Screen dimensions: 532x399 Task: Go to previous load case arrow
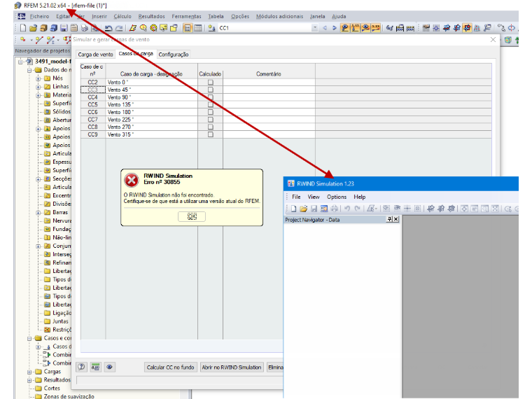[325, 28]
